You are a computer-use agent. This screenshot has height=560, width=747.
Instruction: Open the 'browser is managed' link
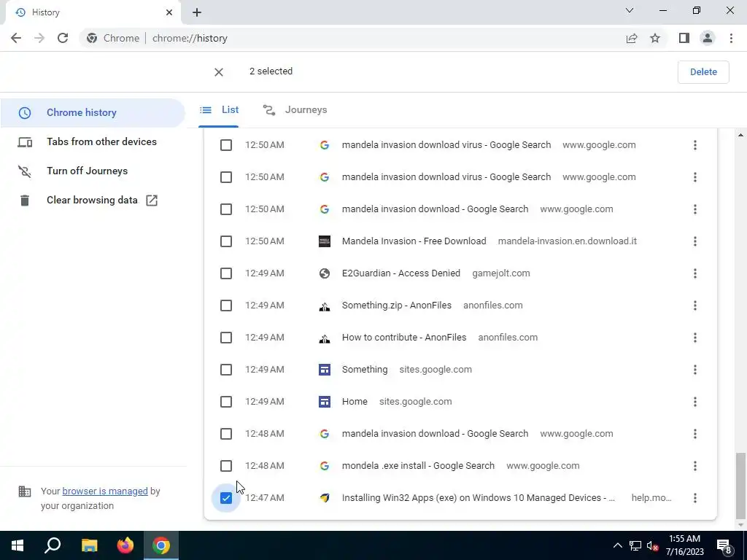pos(105,491)
